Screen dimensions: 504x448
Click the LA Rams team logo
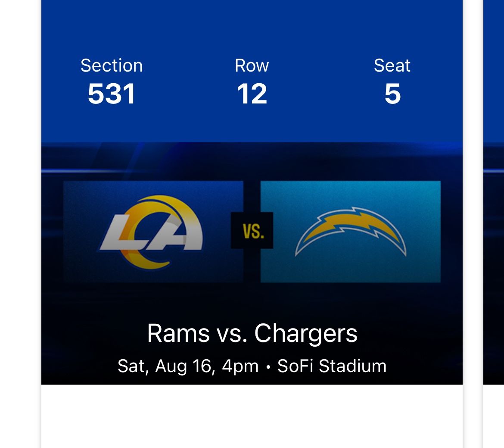point(152,232)
